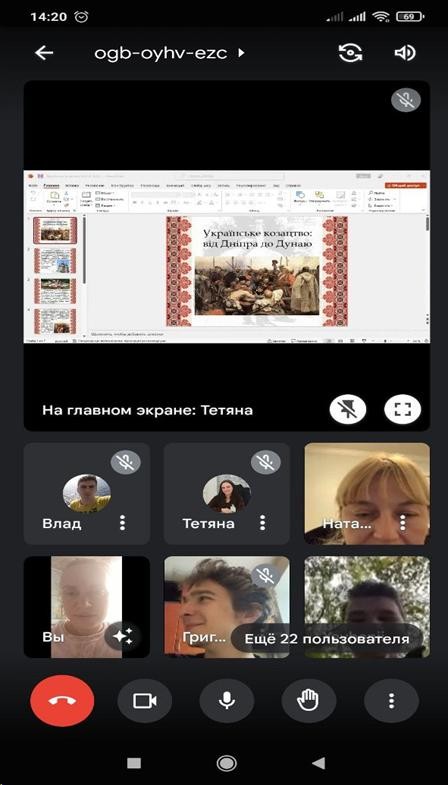End the call with red hang-up button

[62, 700]
